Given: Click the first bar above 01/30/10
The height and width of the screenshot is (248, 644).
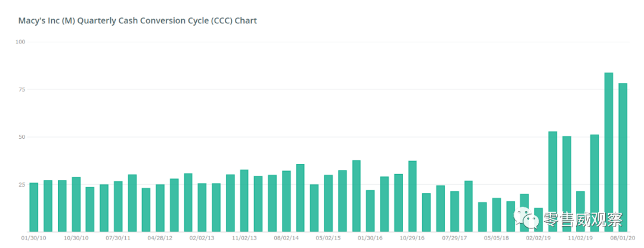Looking at the screenshot, I should [x=33, y=207].
